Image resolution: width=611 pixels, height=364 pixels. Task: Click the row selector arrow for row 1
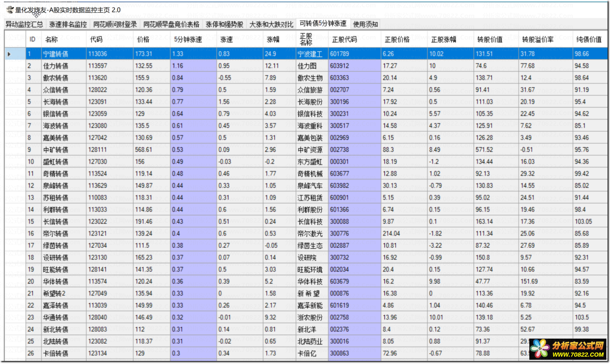point(9,54)
